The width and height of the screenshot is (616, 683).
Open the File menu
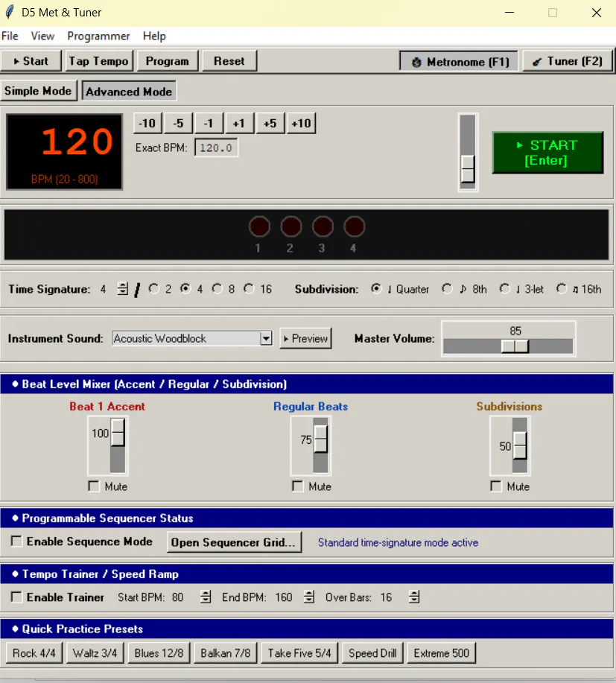(10, 36)
